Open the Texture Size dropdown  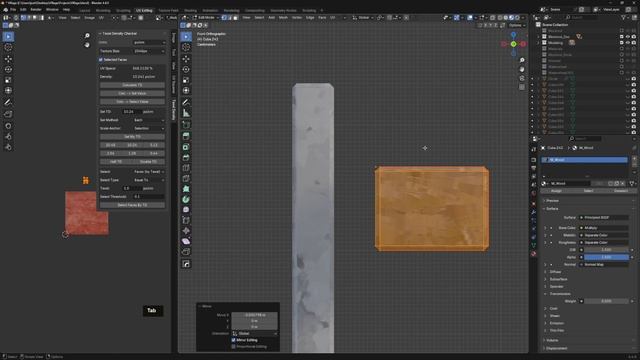tap(149, 51)
